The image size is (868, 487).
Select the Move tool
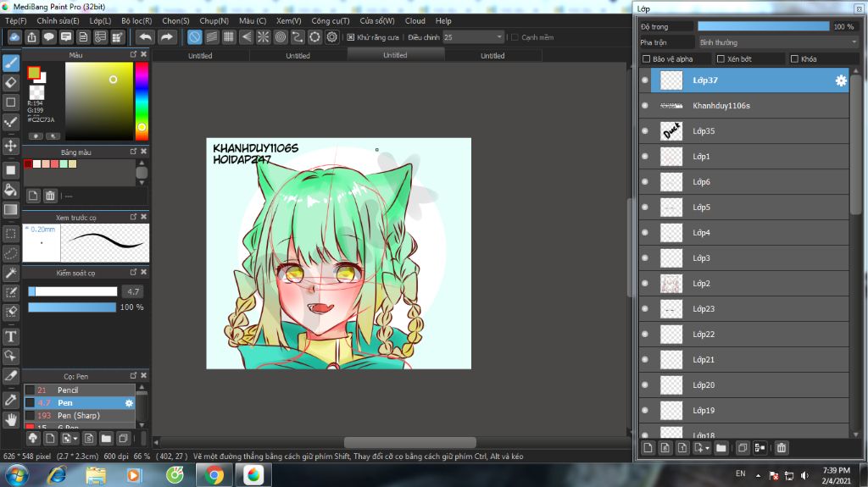pyautogui.click(x=10, y=146)
